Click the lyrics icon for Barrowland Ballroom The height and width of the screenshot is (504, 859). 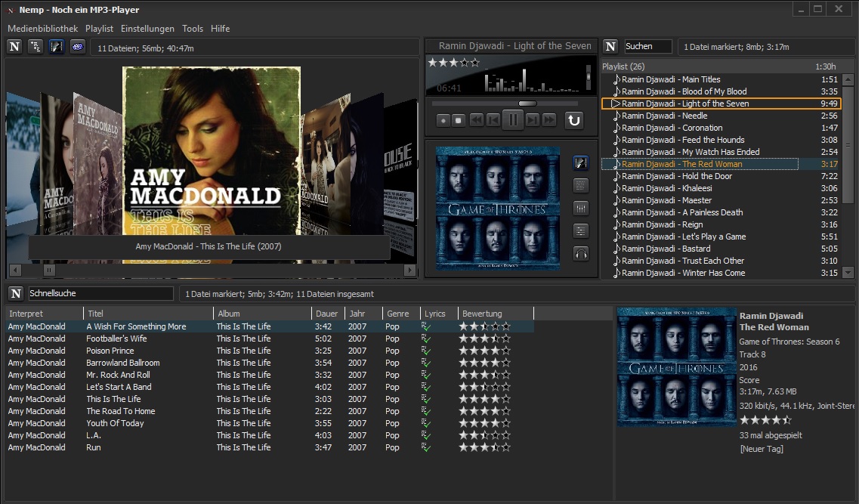coord(425,363)
